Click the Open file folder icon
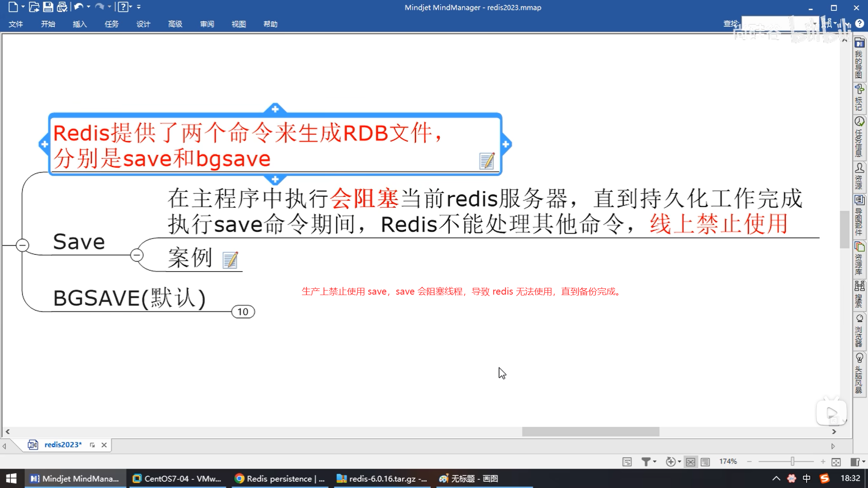This screenshot has width=868, height=488. [x=34, y=7]
